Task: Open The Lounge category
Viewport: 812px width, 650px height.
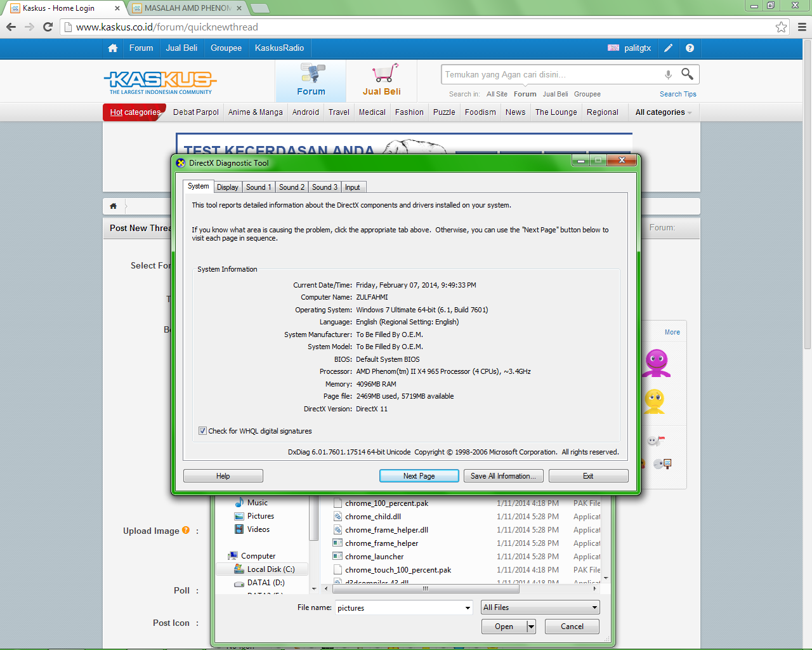Action: (x=556, y=112)
